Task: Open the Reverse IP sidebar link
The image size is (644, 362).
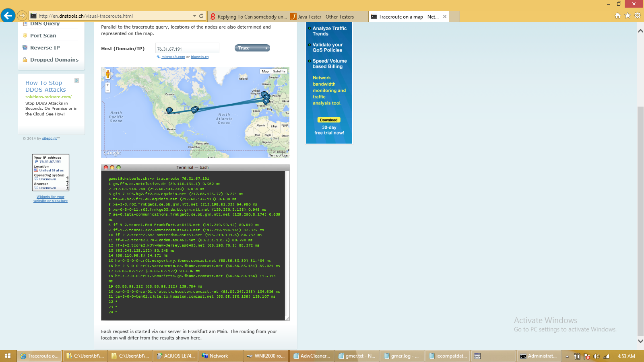Action: tap(45, 47)
